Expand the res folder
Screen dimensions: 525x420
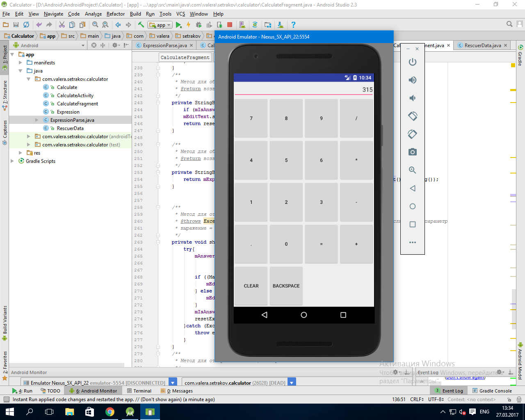click(21, 153)
